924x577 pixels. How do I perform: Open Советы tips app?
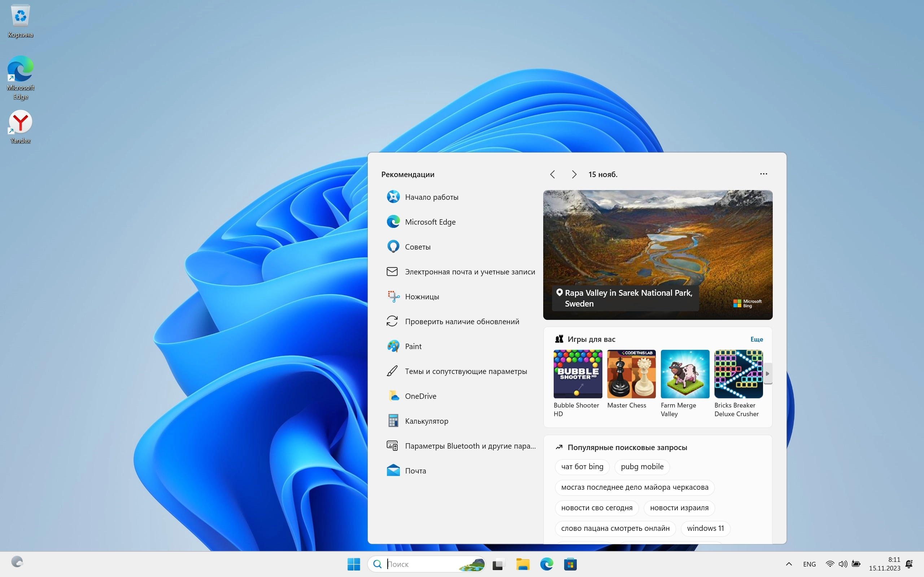(417, 247)
